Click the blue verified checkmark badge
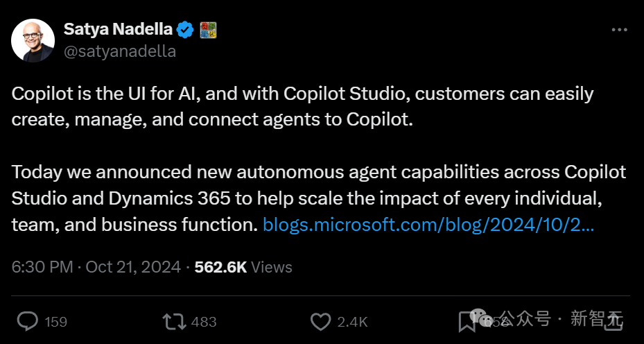The image size is (644, 344). [184, 29]
